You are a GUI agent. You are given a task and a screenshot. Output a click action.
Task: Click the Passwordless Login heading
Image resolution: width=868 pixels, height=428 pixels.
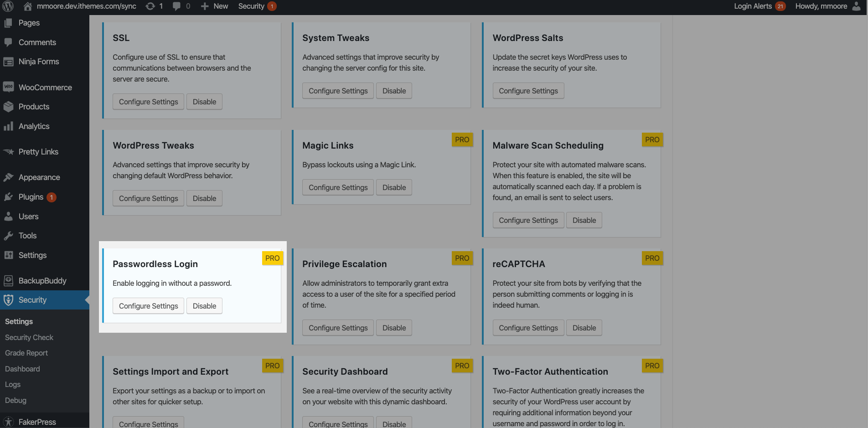(155, 264)
